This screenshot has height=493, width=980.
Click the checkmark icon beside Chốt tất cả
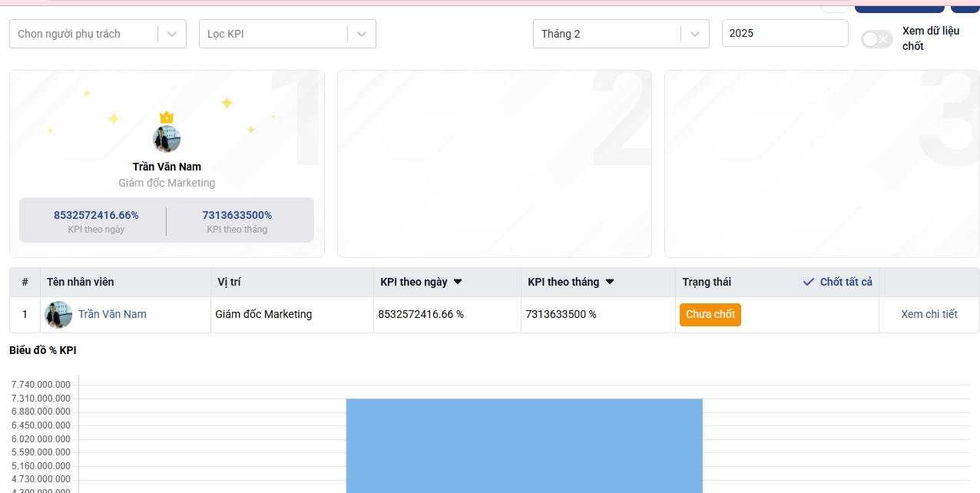point(808,282)
